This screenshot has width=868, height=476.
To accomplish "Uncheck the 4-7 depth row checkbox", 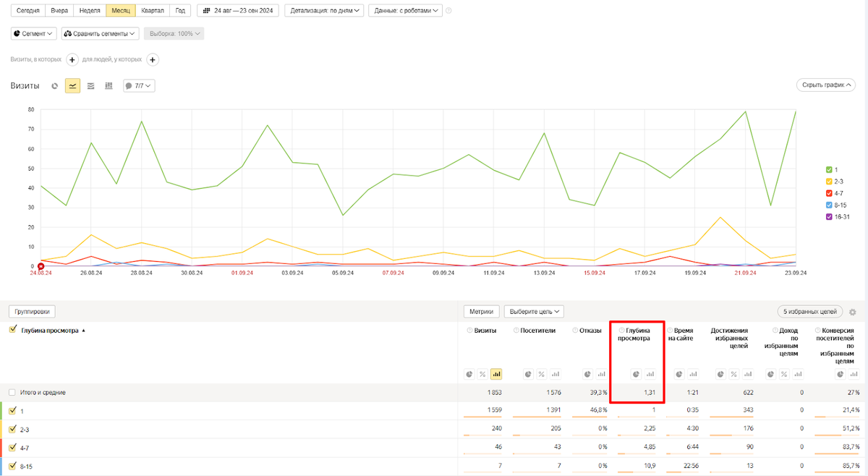I will click(12, 449).
